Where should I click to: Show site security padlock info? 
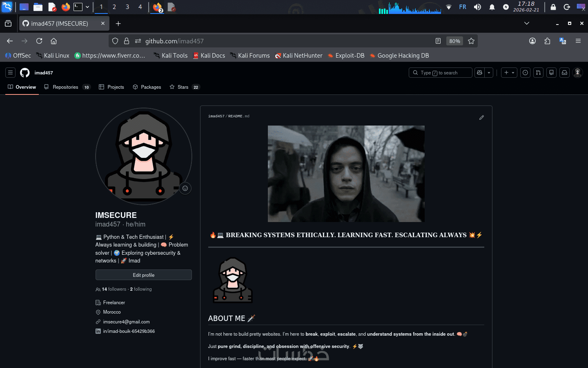coord(127,41)
